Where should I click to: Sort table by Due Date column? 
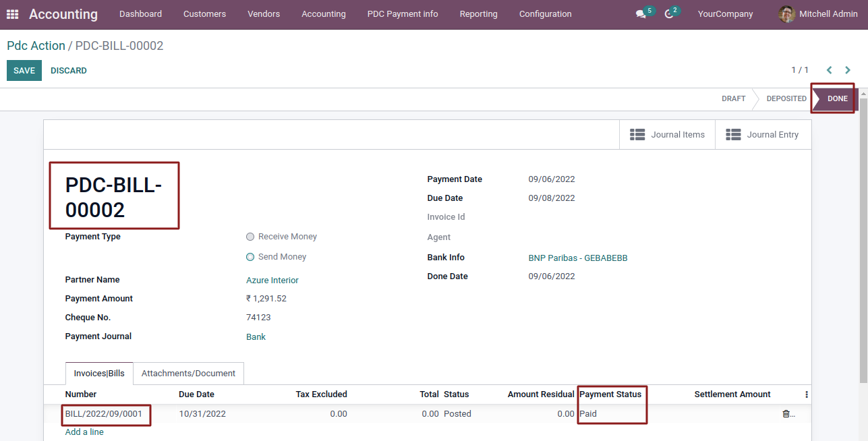pyautogui.click(x=196, y=394)
